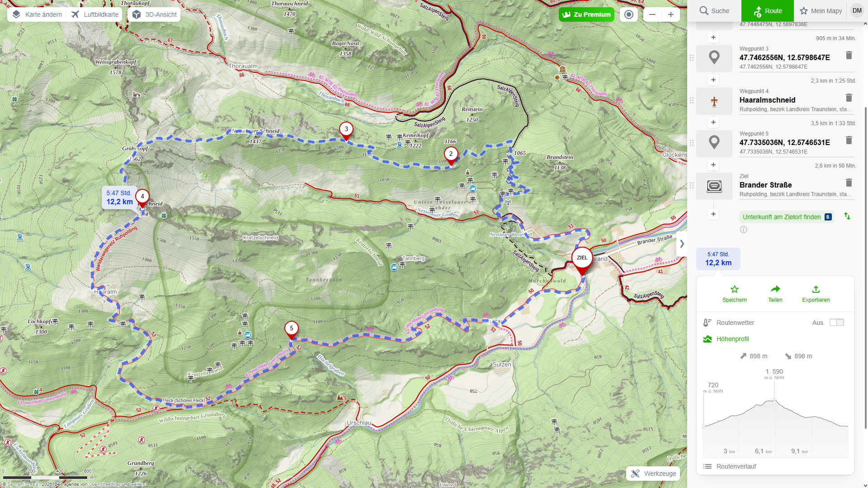Switch to Luftbildkarte aerial view
This screenshot has height=488, width=868.
95,14
